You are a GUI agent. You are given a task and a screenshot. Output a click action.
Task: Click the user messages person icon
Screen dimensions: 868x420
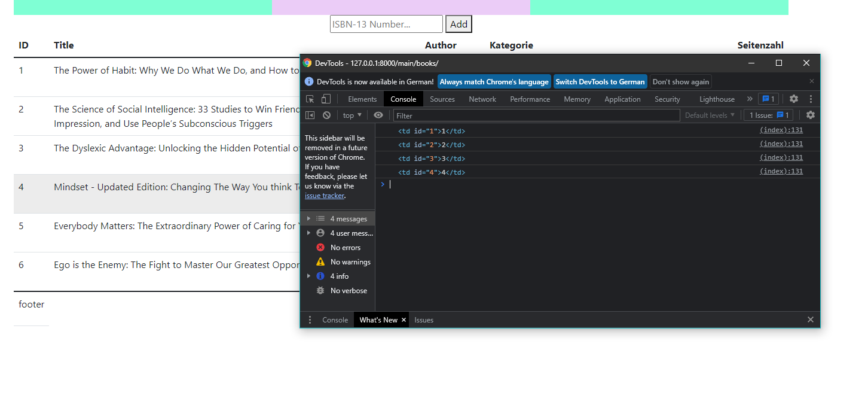coord(320,233)
